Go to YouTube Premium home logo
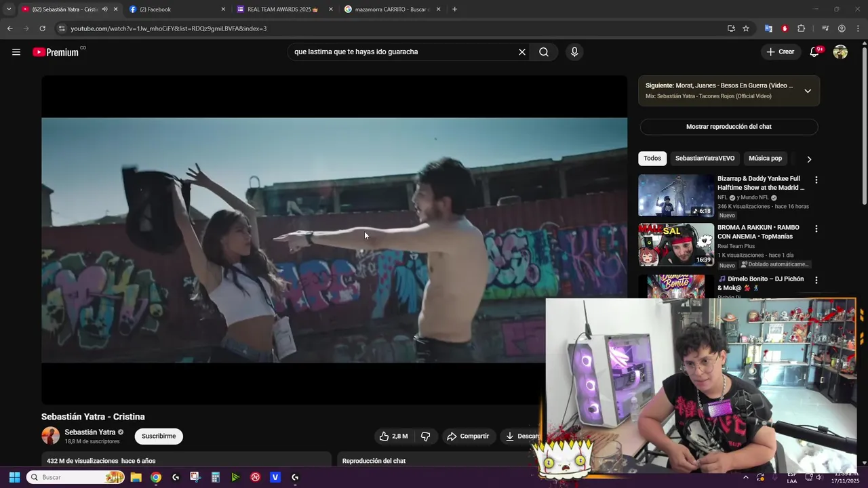This screenshot has height=488, width=868. point(56,52)
